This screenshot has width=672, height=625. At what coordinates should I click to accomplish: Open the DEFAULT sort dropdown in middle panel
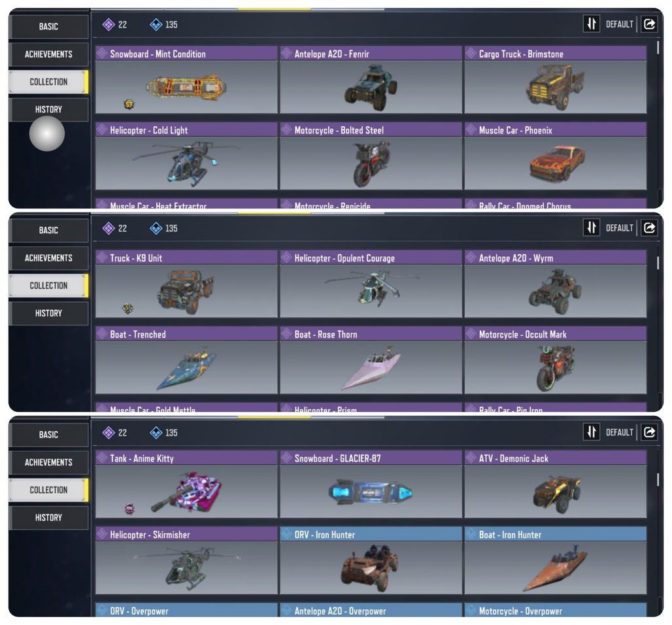coord(619,228)
